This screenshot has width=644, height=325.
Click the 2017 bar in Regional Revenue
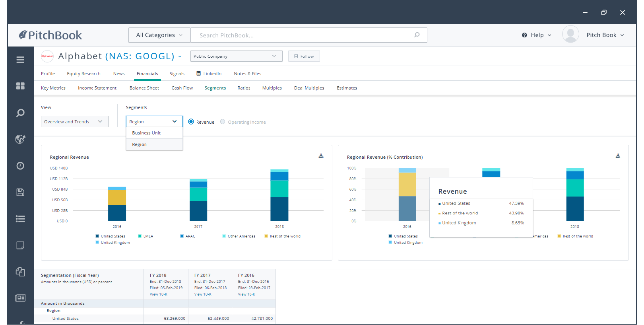(x=198, y=200)
